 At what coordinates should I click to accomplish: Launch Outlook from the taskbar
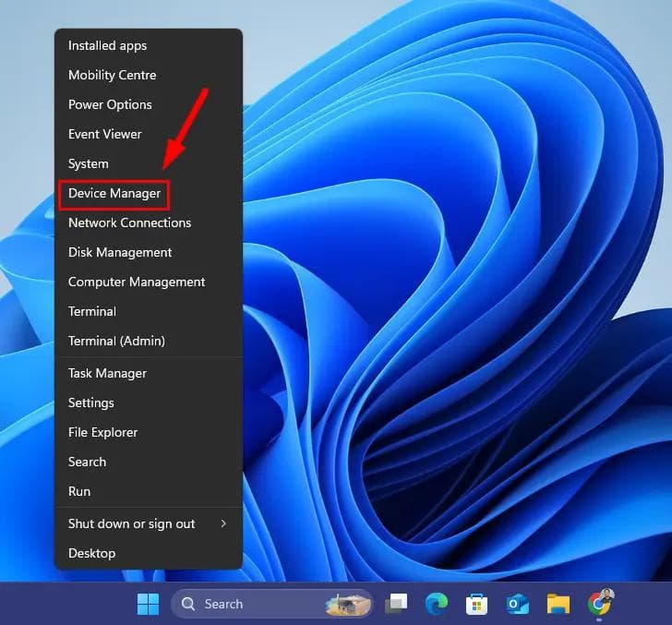click(517, 605)
